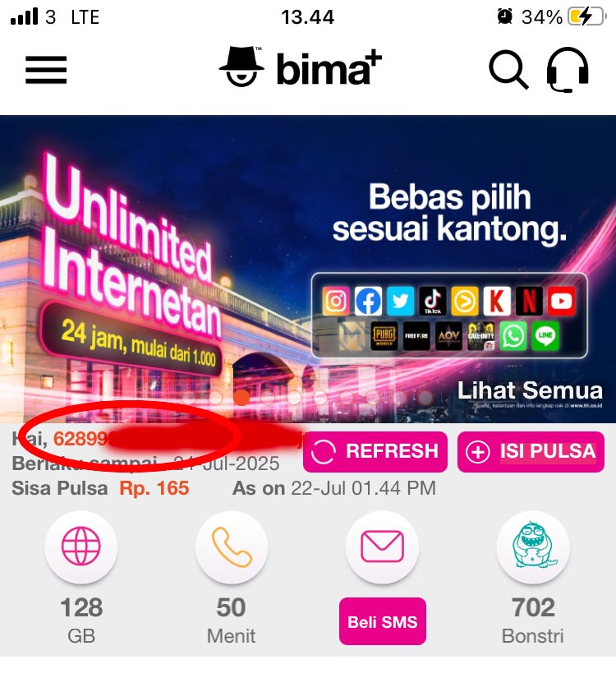
Task: Open customer support headset icon
Action: (568, 70)
